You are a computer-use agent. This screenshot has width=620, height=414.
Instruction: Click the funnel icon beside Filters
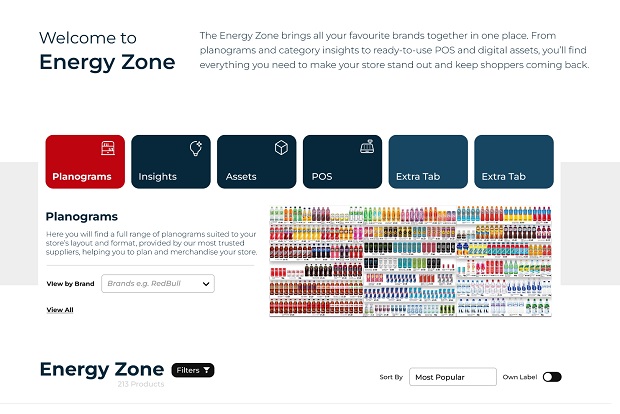pyautogui.click(x=207, y=370)
